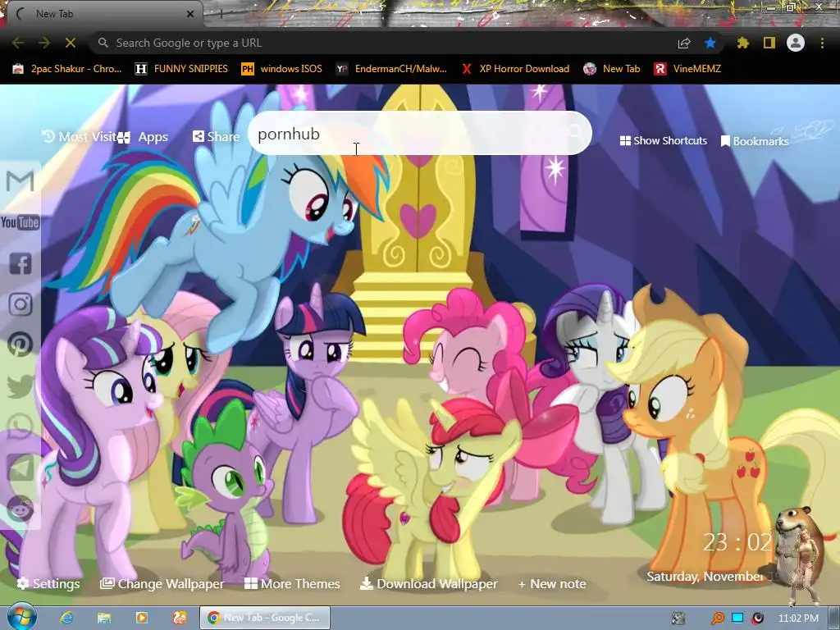Open Windows Media Player from taskbar
Screen dimensions: 840x630
pyautogui.click(x=141, y=618)
